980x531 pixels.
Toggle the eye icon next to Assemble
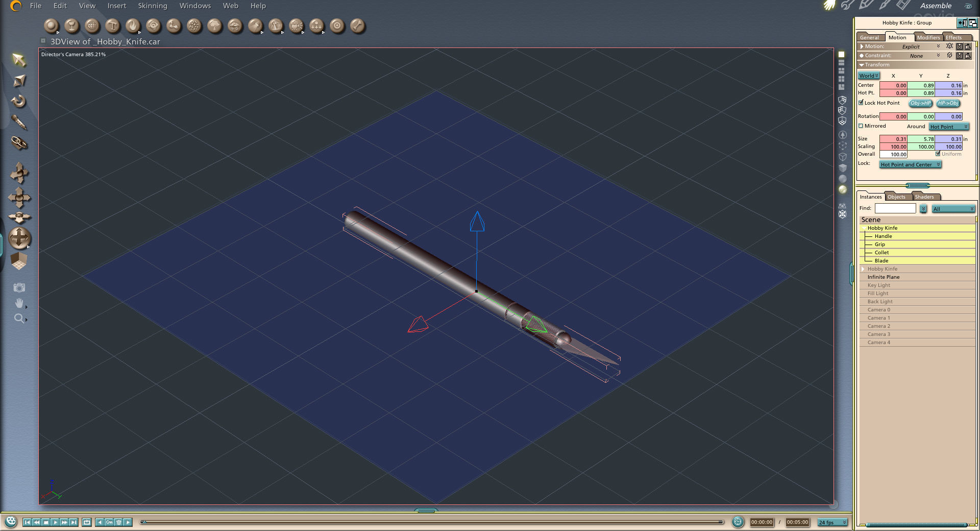[968, 6]
